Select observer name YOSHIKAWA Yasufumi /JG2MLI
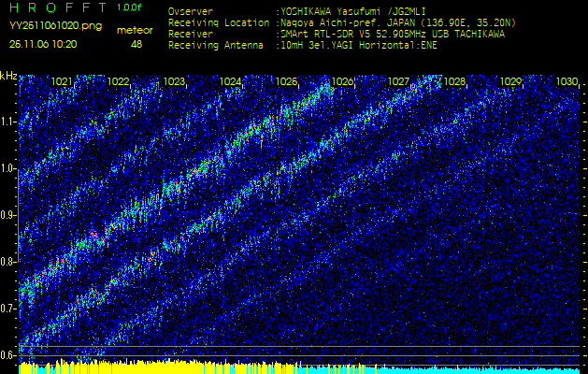 352,12
